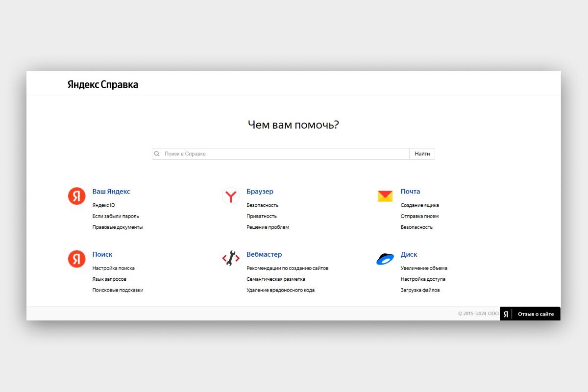This screenshot has width=588, height=392.
Task: Open the Загрузка файлов link
Action: (420, 290)
